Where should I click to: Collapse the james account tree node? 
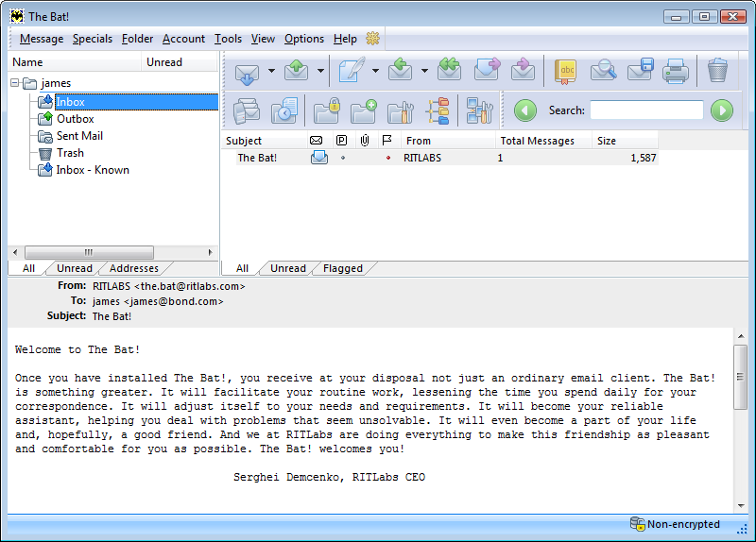pos(15,83)
